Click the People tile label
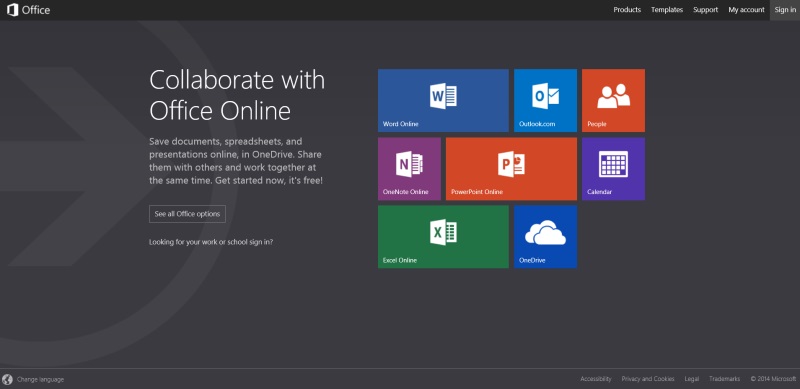800x389 pixels. click(596, 124)
